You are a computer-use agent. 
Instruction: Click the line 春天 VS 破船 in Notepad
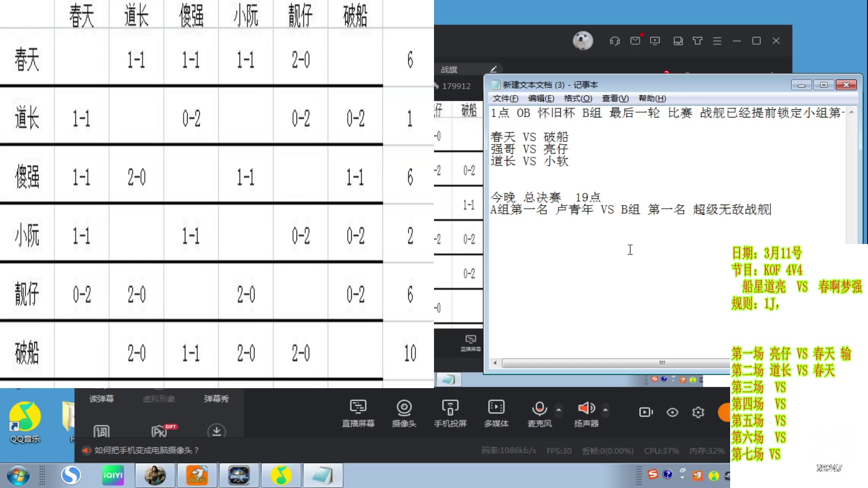click(x=529, y=136)
